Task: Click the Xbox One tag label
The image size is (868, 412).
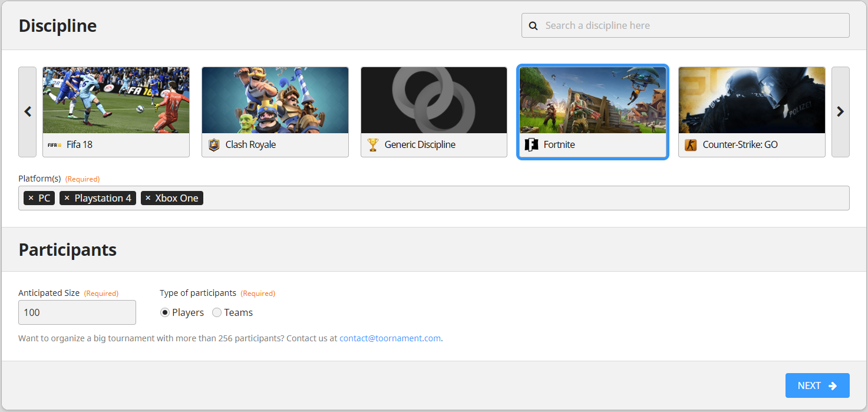Action: (177, 198)
